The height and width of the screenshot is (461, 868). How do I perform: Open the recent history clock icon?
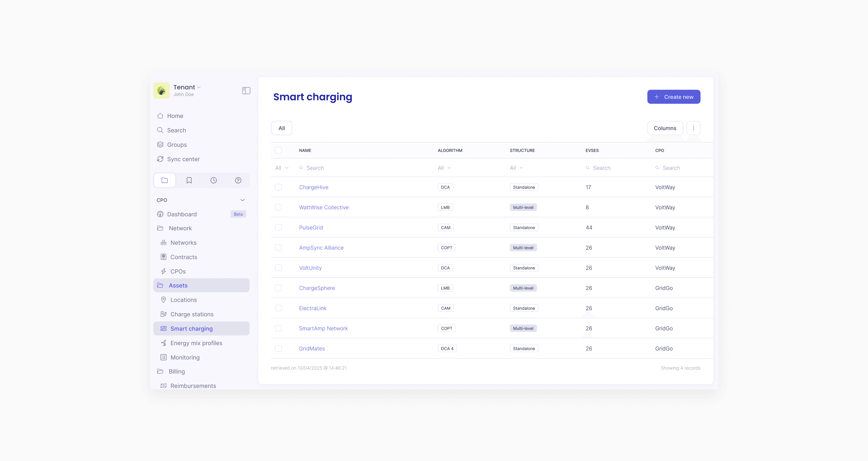pos(214,181)
